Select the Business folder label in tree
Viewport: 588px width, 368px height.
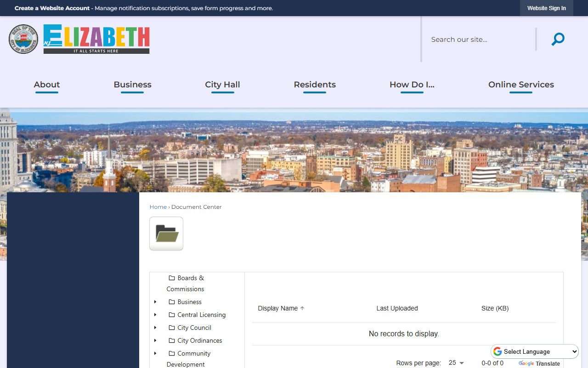(190, 302)
